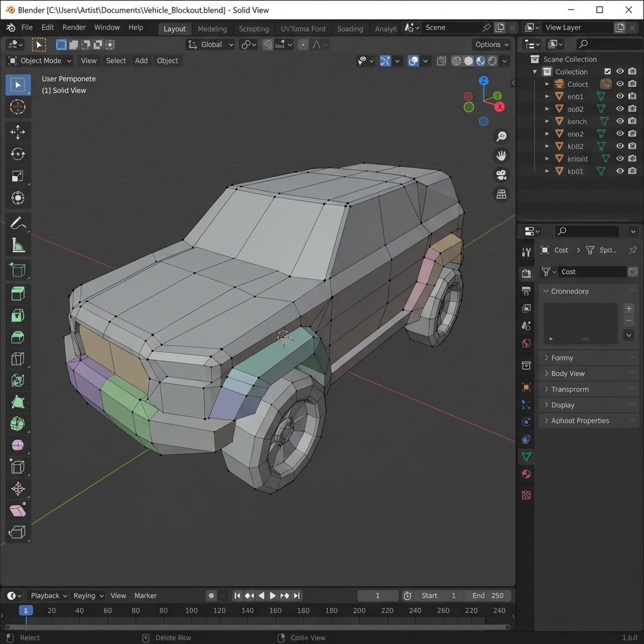Screen dimensions: 644x644
Task: Hide the bench object in the outliner
Action: pyautogui.click(x=619, y=121)
